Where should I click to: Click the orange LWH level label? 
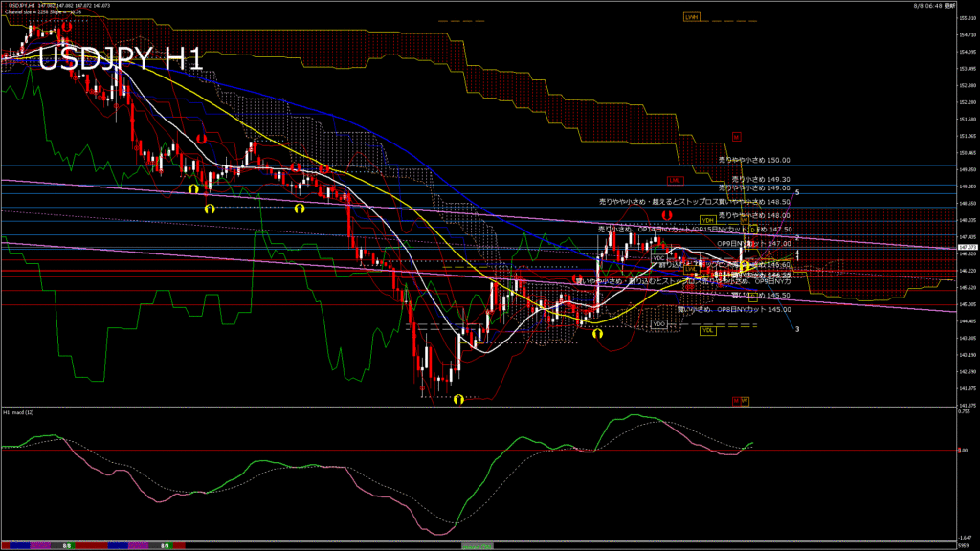(x=691, y=17)
